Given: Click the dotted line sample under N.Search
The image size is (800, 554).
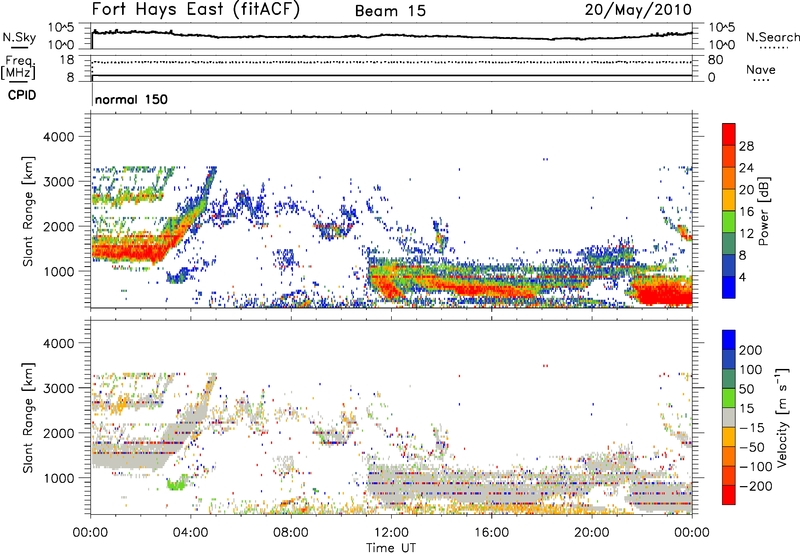Looking at the screenshot, I should point(773,48).
